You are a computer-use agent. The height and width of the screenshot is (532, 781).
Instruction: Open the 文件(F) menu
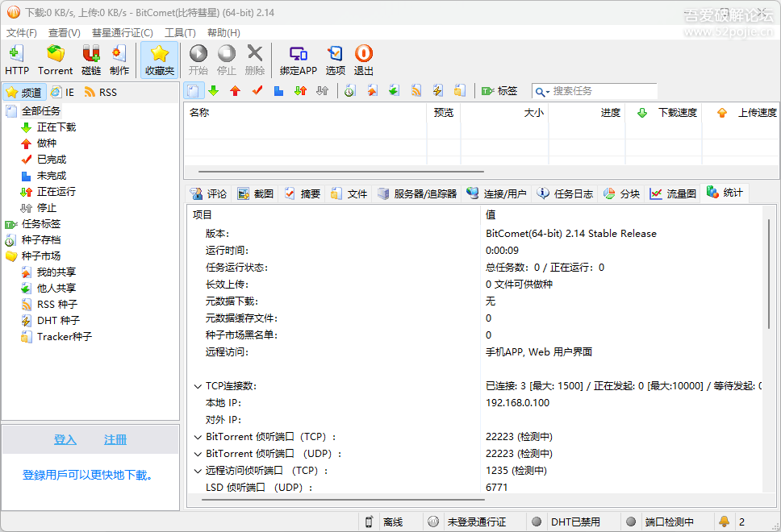coord(22,33)
